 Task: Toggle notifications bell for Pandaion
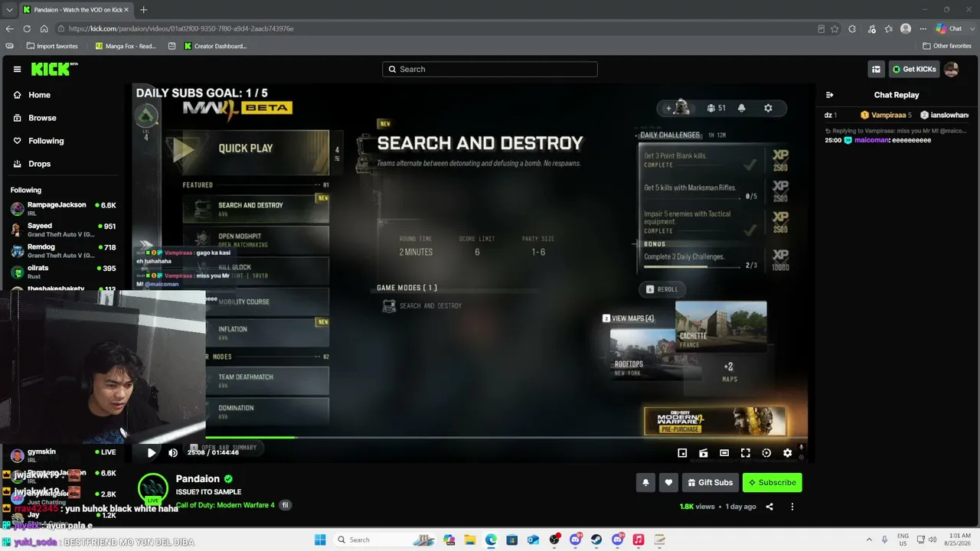pyautogui.click(x=645, y=482)
